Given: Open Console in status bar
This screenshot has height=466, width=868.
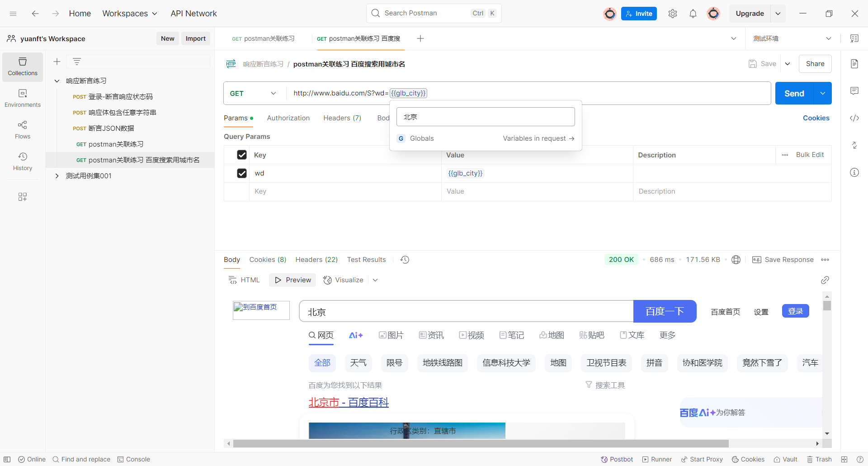Looking at the screenshot, I should (x=134, y=459).
